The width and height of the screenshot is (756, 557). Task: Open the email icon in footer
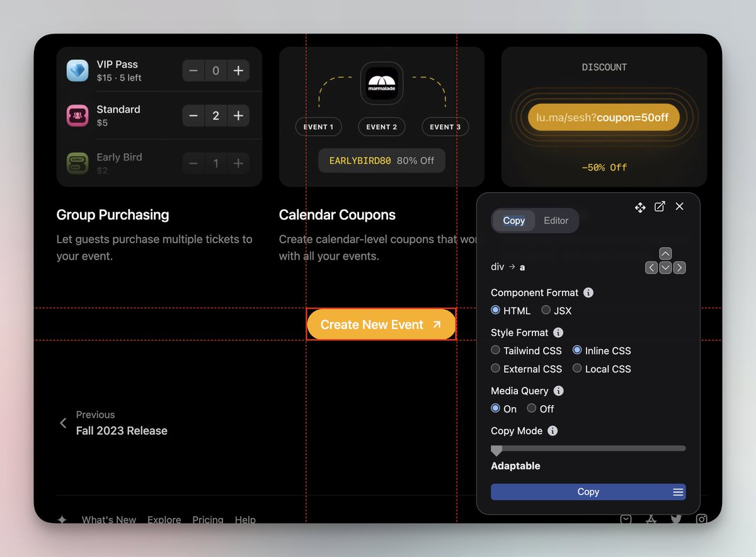(x=626, y=519)
